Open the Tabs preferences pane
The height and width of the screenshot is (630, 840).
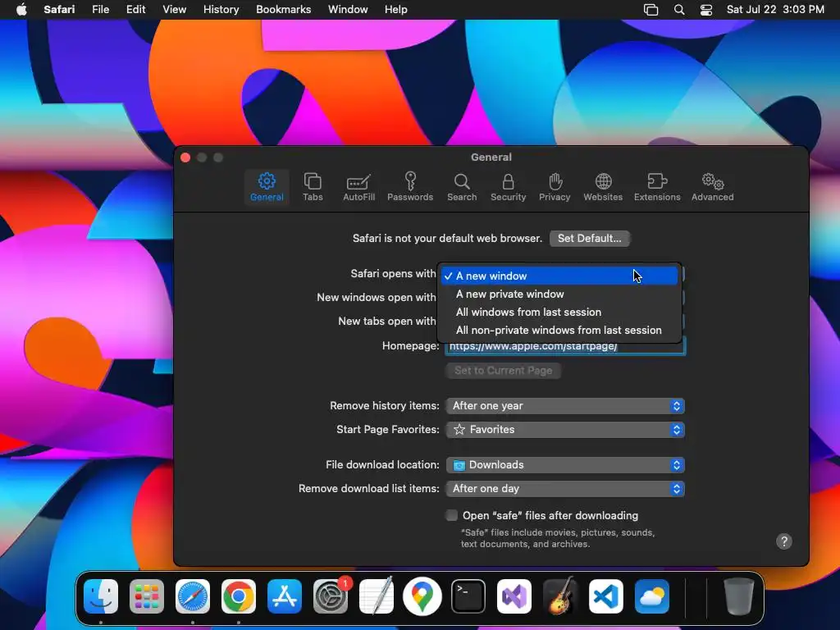pyautogui.click(x=313, y=187)
